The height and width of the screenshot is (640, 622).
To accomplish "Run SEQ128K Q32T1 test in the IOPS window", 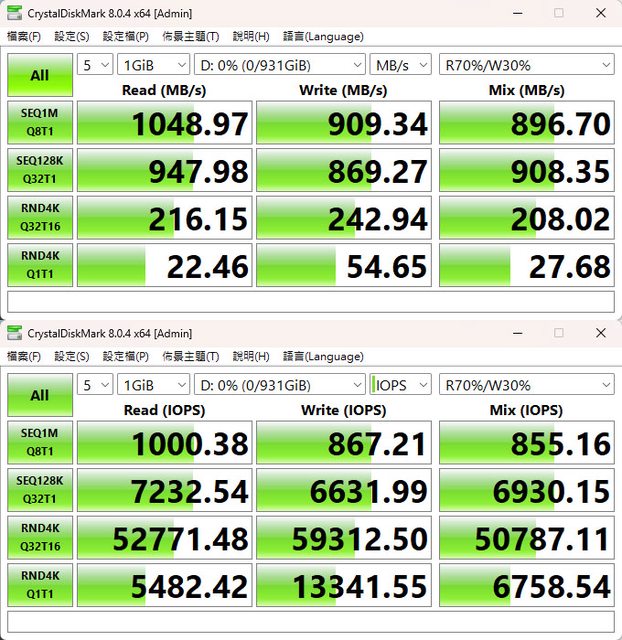I will coord(39,491).
